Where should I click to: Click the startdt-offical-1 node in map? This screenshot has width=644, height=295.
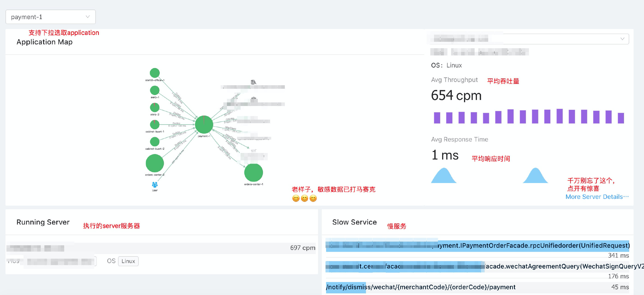(x=155, y=73)
